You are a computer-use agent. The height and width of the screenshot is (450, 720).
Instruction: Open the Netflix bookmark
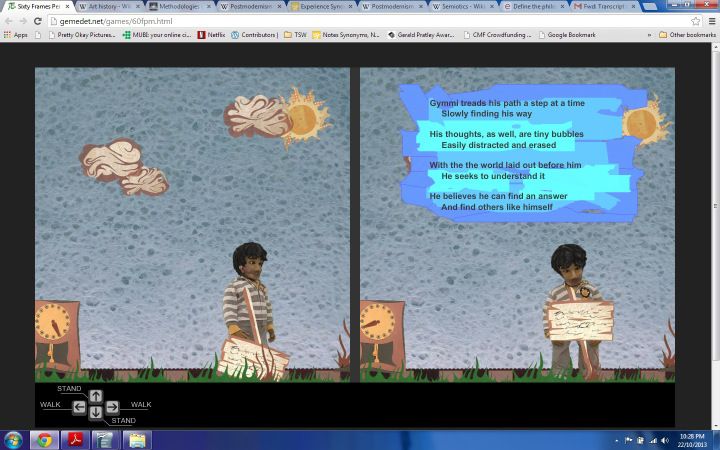click(x=211, y=35)
